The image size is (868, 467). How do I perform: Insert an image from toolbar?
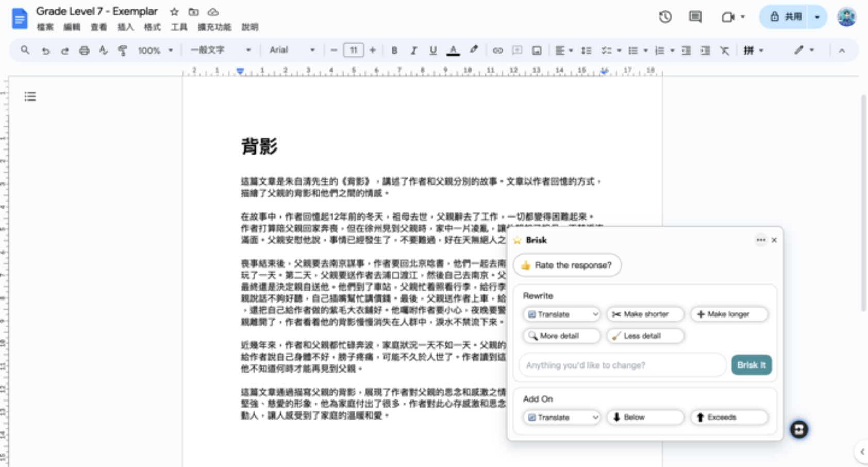click(x=537, y=51)
